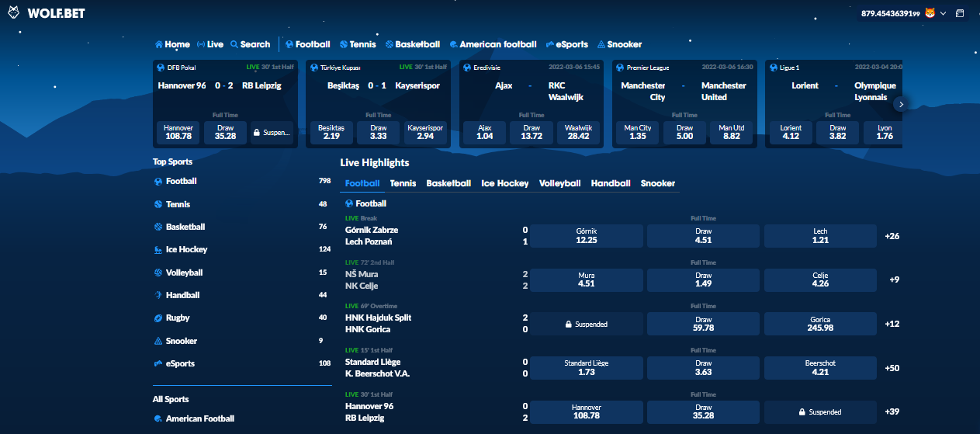
Task: Open Tennis in Top Sports sidebar
Action: coord(242,204)
